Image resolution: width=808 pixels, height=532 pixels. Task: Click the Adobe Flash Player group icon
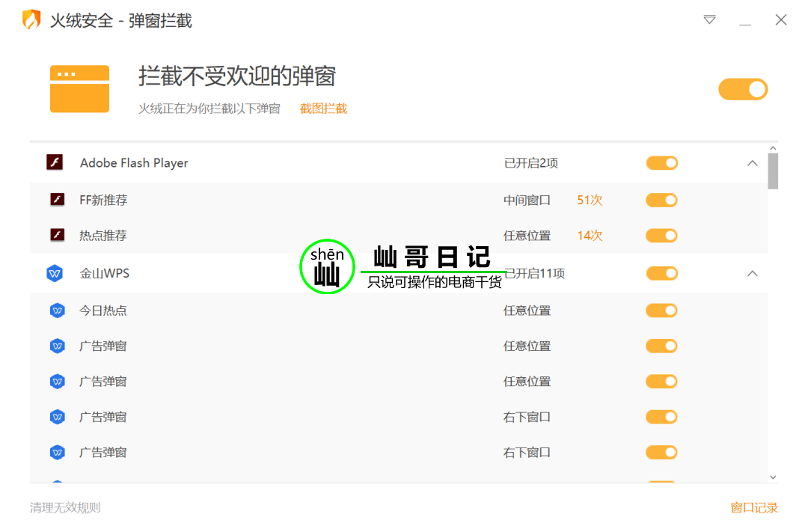(x=55, y=162)
